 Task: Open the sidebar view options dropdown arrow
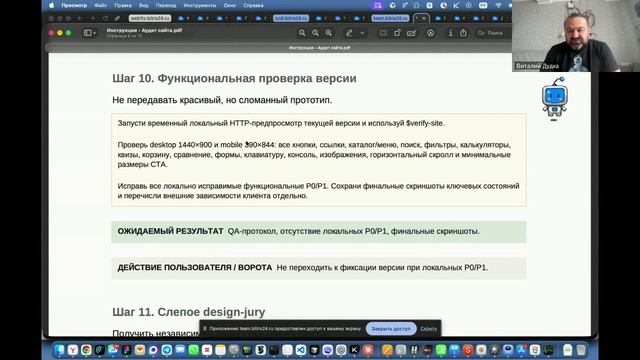(x=95, y=33)
